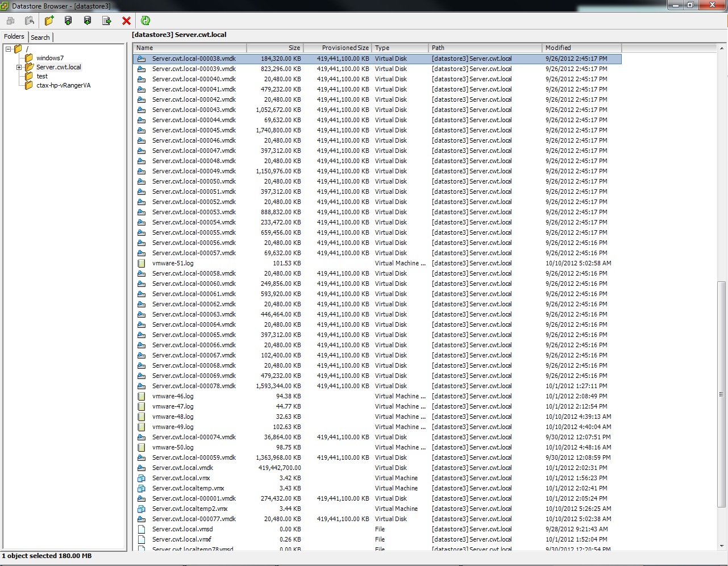Viewport: 728px width, 566px height.
Task: Delete the selected file with the red X
Action: [x=126, y=20]
